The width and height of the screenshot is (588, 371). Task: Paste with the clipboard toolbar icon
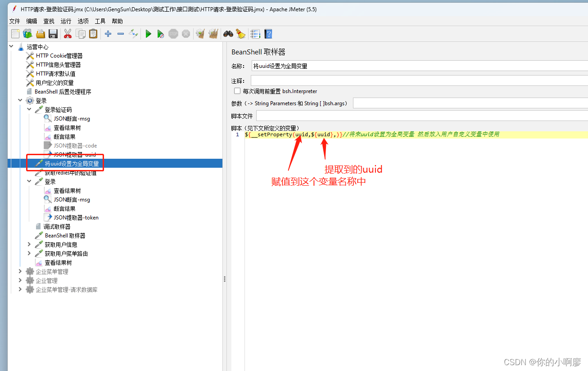click(x=93, y=34)
